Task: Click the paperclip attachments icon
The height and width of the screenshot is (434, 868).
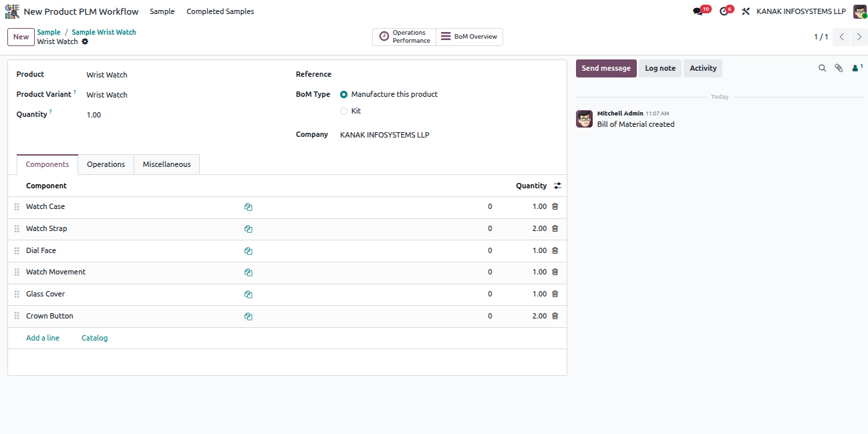Action: click(x=839, y=68)
